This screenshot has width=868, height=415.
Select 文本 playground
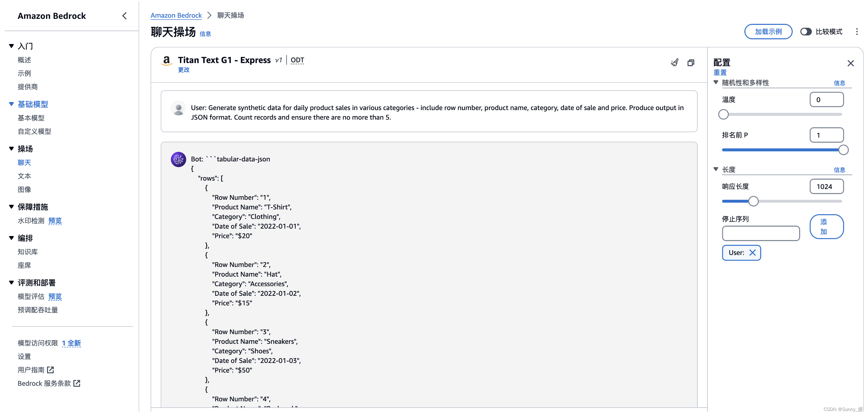(x=24, y=176)
